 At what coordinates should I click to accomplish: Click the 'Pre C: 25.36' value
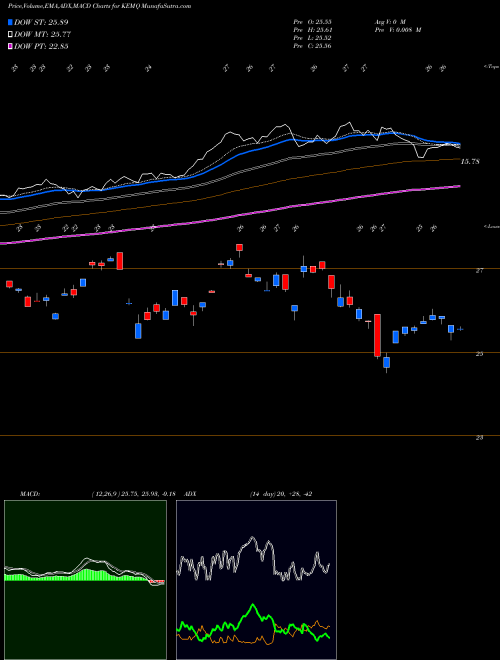pos(312,46)
